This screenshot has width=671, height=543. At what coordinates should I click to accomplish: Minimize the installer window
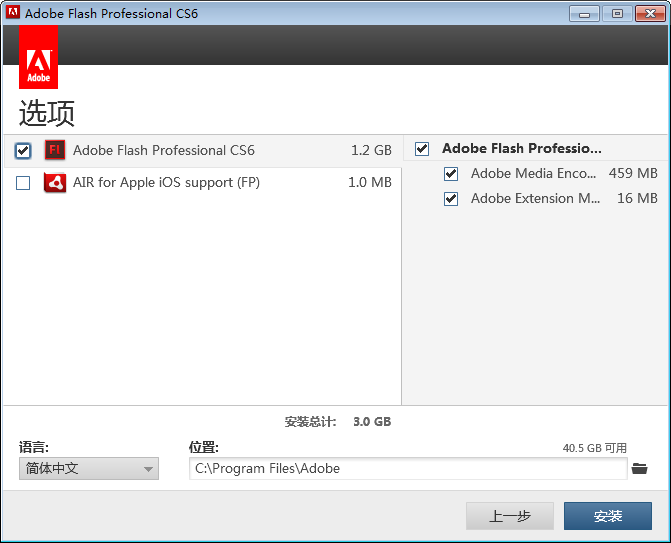point(585,14)
